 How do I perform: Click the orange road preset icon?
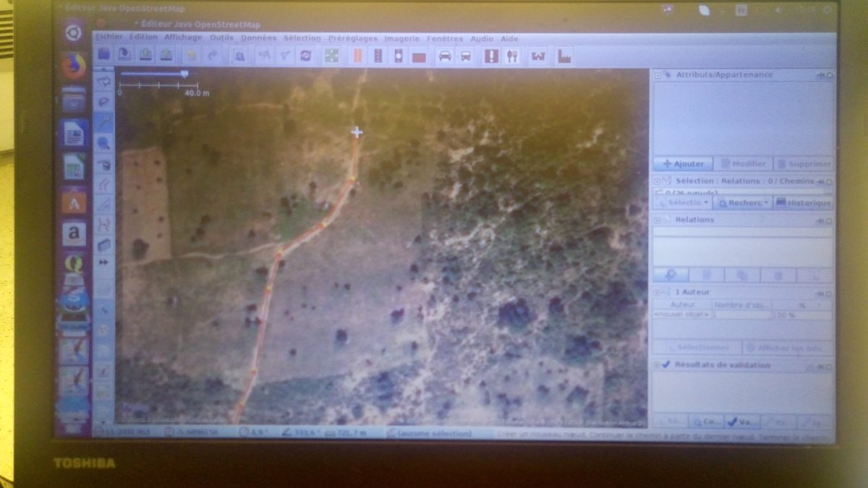357,56
